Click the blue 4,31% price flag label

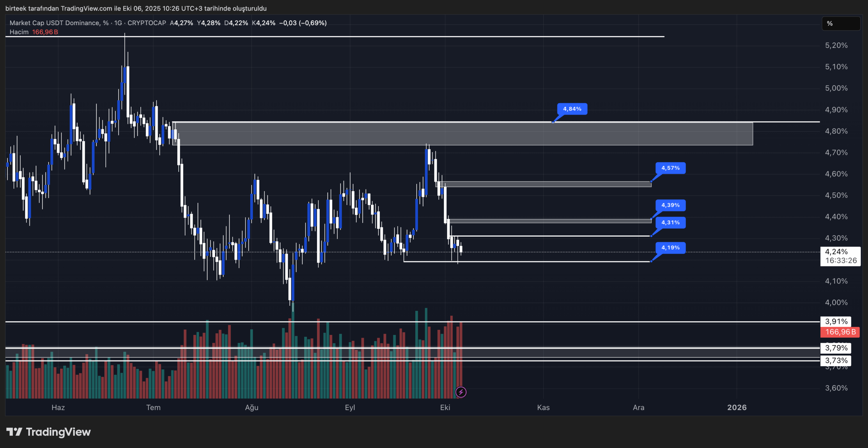670,223
